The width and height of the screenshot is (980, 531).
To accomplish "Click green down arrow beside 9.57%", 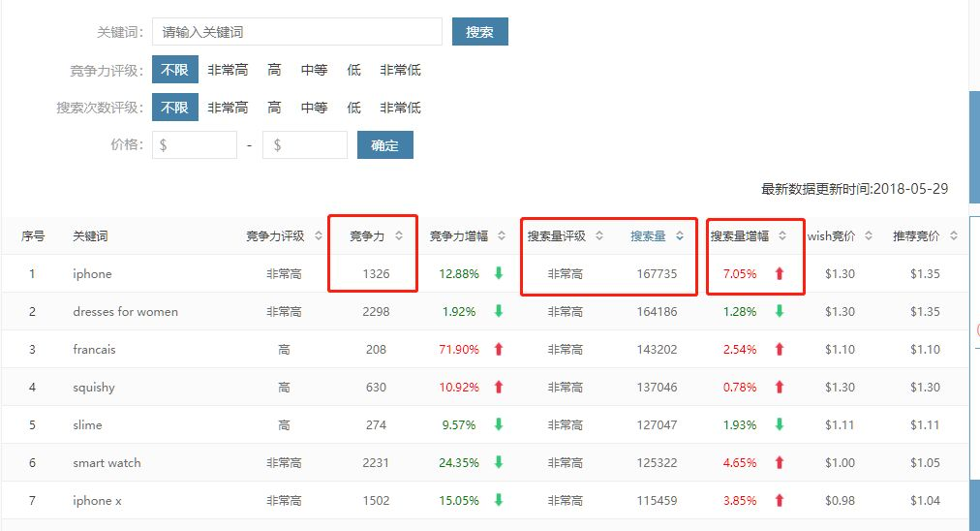I will point(499,424).
